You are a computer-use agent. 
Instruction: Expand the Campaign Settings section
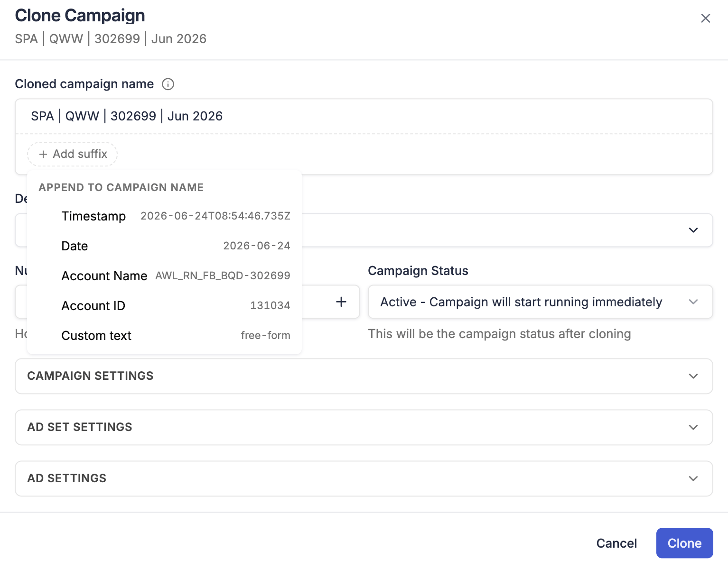364,376
